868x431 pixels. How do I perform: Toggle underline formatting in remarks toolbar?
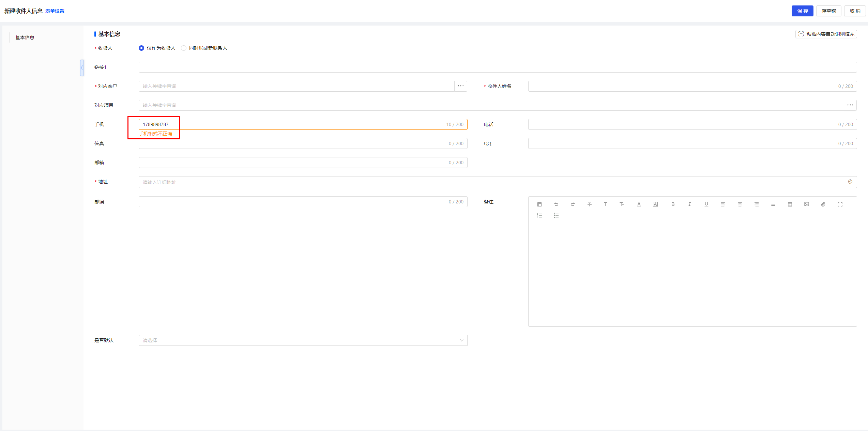coord(706,204)
